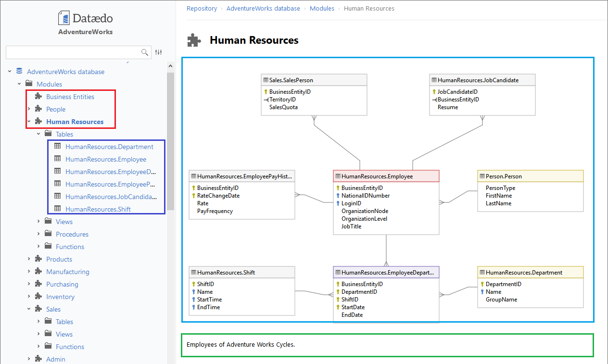Click the Views folder icon under Human Resources
The image size is (608, 364).
click(x=48, y=221)
